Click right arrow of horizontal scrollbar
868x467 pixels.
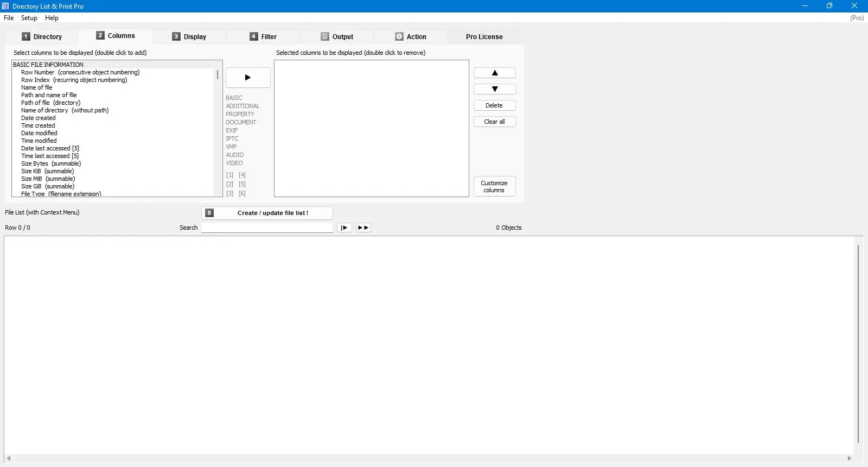click(x=850, y=458)
